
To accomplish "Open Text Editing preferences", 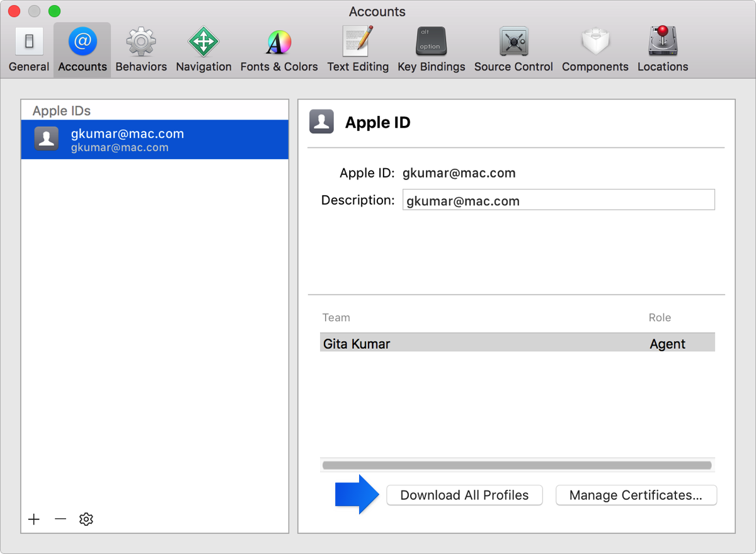I will [x=358, y=50].
